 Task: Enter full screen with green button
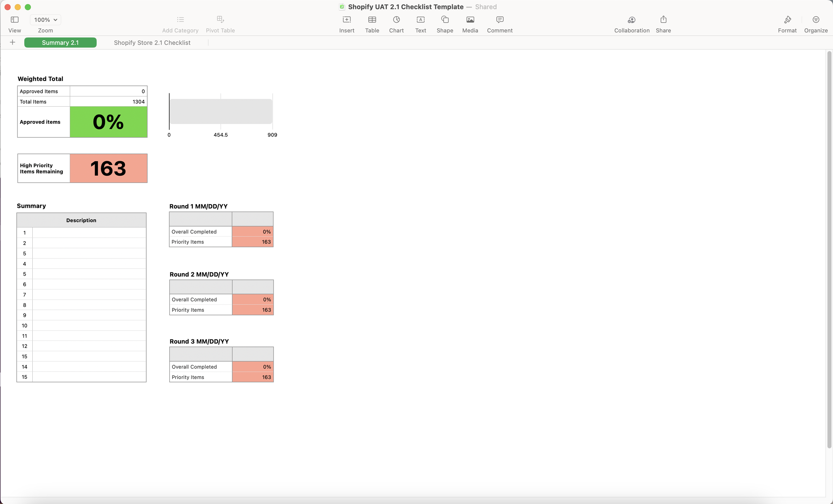(28, 7)
